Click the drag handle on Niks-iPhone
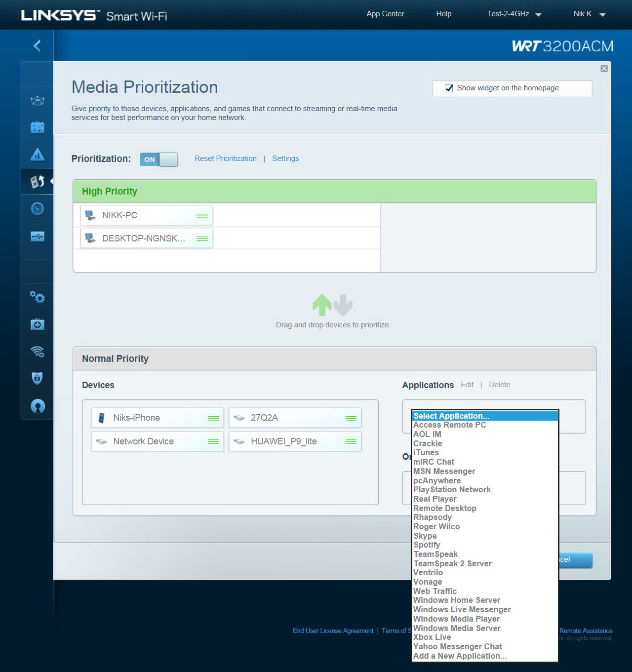The image size is (632, 672). (213, 418)
